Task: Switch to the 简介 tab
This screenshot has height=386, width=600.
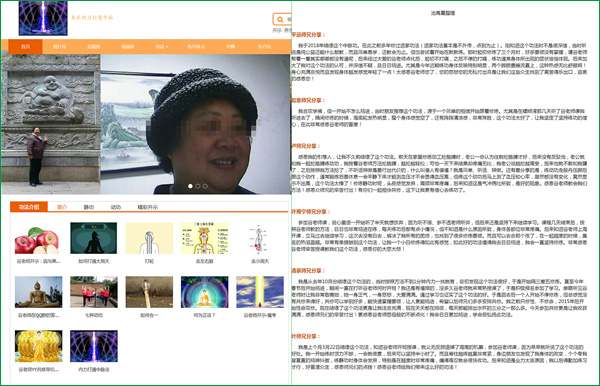Action: coord(62,207)
